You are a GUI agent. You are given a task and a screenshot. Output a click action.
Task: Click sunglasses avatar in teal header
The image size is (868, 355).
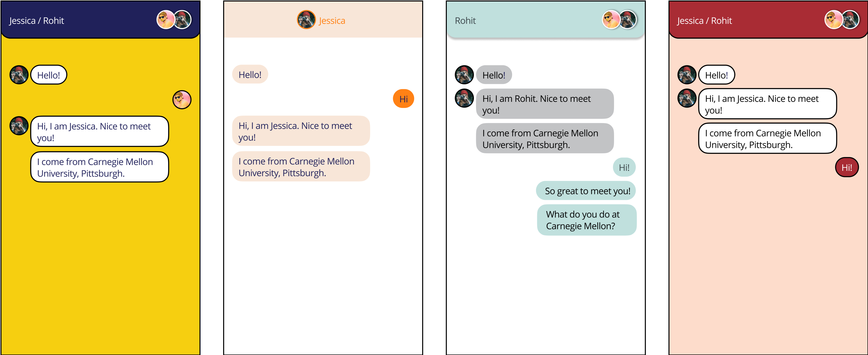(x=611, y=19)
